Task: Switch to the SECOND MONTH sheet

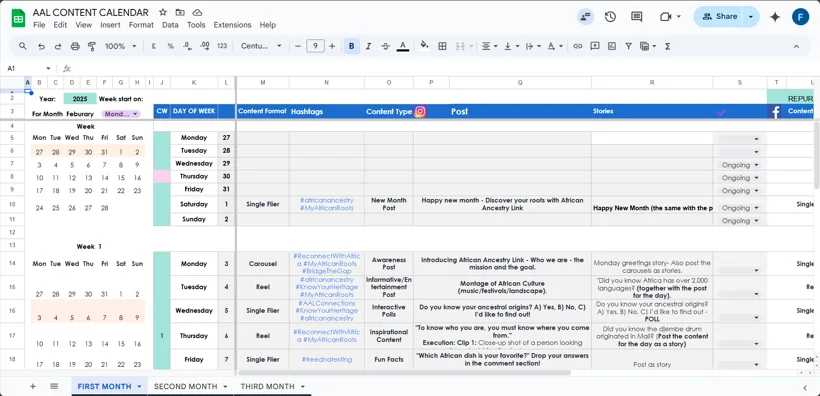Action: [x=185, y=387]
